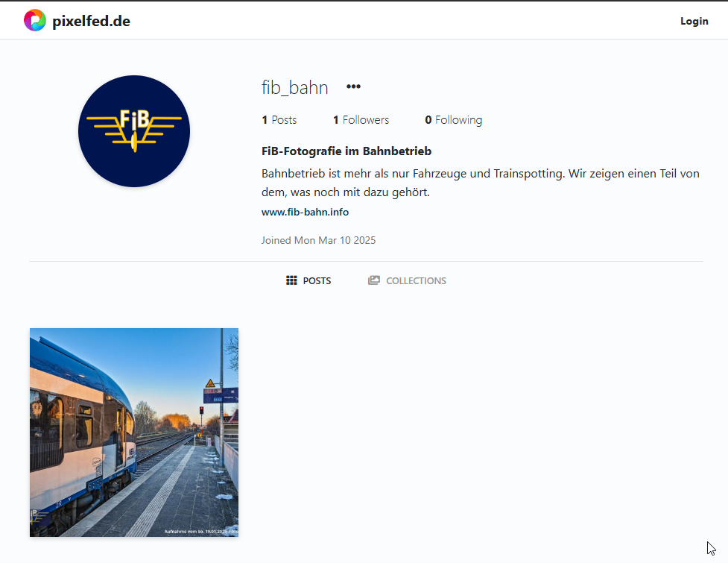Screen dimensions: 728x563
Task: Click the FiB-Fotografie im Bahnbetrieb display name
Action: [346, 151]
